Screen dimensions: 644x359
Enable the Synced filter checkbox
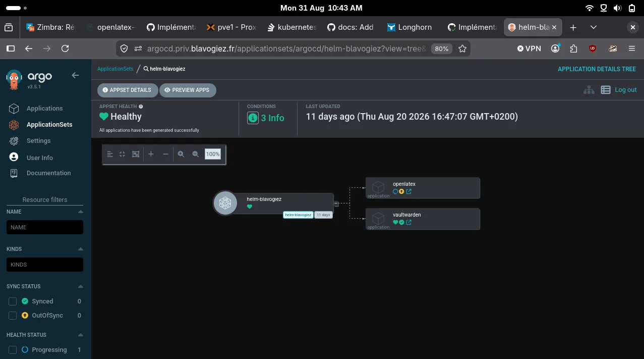click(13, 301)
